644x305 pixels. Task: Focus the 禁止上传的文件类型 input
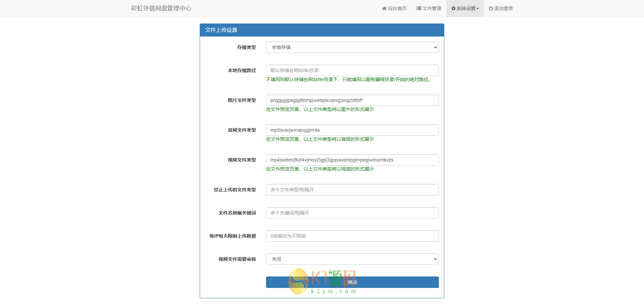pos(352,190)
